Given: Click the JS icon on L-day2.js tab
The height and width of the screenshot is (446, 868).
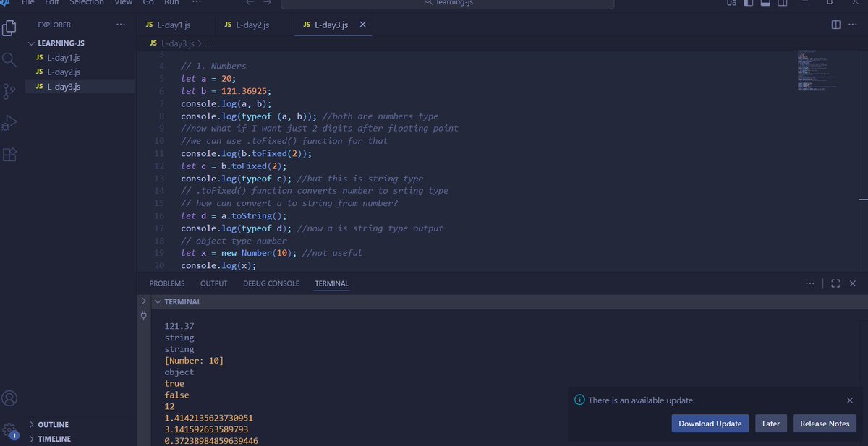Looking at the screenshot, I should pyautogui.click(x=229, y=25).
